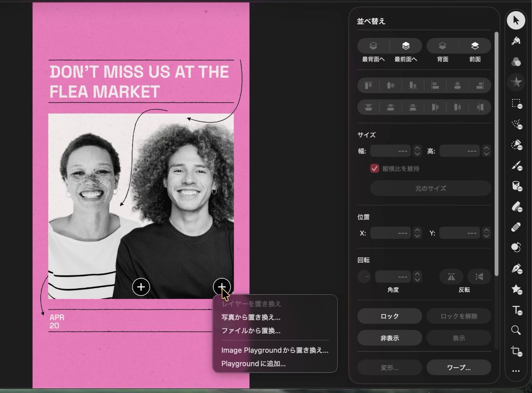Screen dimensions: 532x393
Task: Select the star Shape tool
Action: click(x=516, y=289)
